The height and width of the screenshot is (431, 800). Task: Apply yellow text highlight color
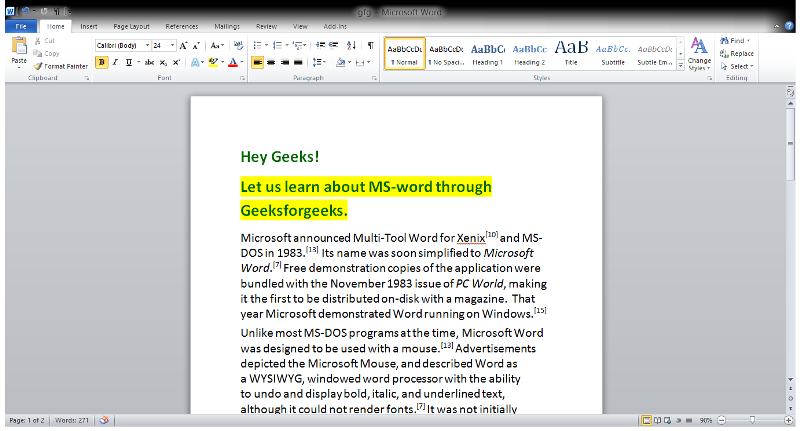(213, 62)
